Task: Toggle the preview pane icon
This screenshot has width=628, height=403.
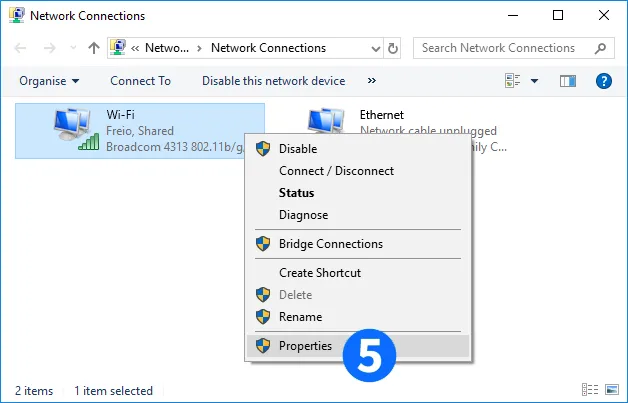Action: (x=568, y=81)
